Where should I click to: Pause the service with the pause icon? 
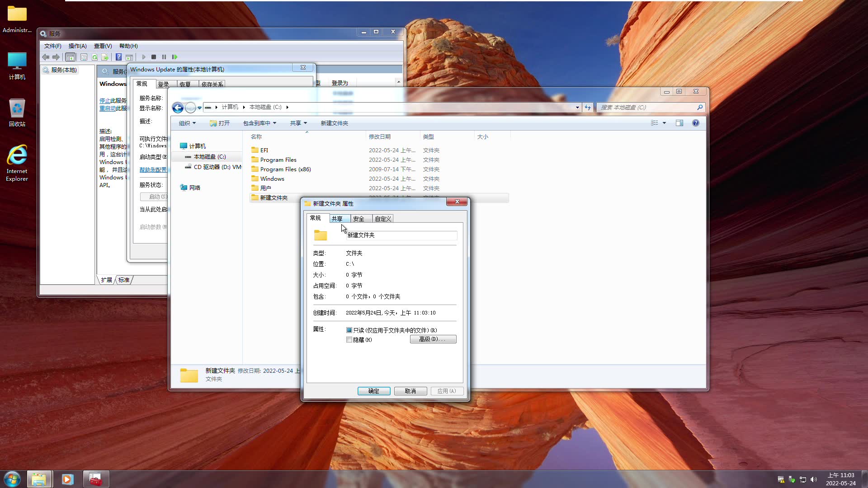pyautogui.click(x=164, y=57)
